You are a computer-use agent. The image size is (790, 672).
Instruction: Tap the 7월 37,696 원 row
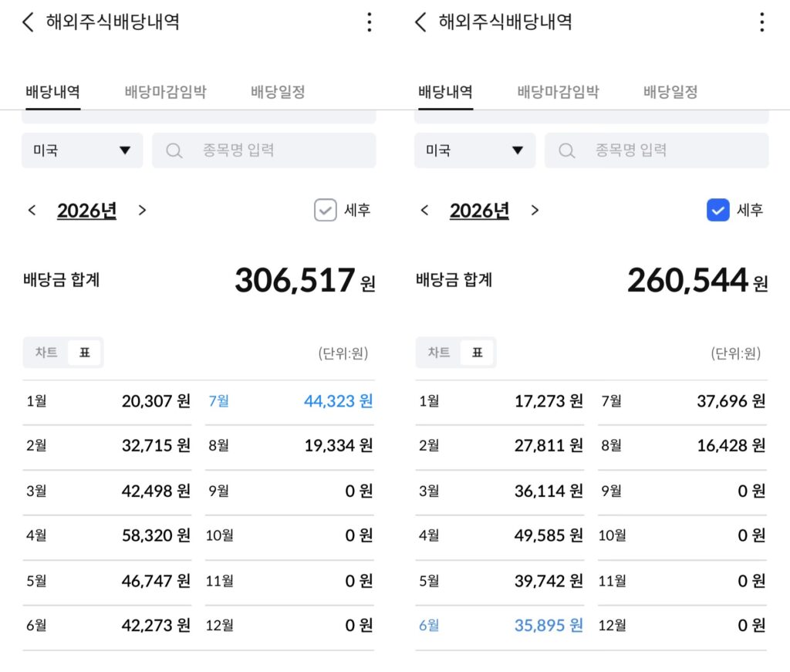682,401
